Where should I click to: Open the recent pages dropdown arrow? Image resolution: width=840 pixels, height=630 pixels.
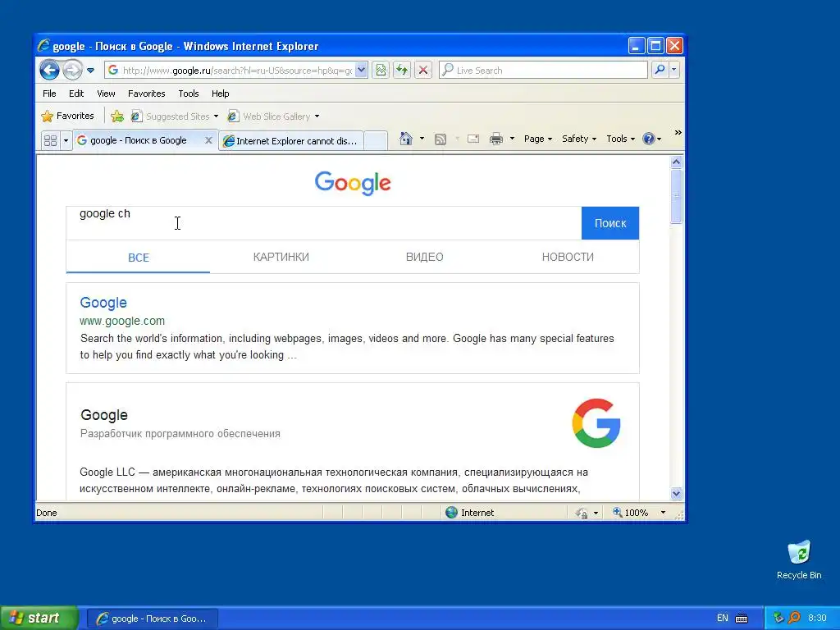click(90, 71)
